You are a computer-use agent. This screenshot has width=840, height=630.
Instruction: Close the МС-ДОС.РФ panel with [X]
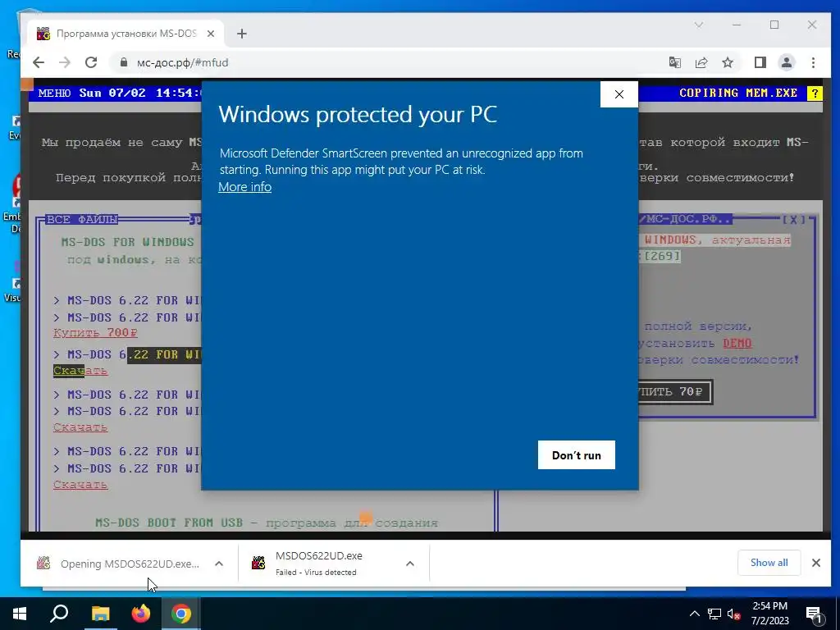click(x=793, y=220)
